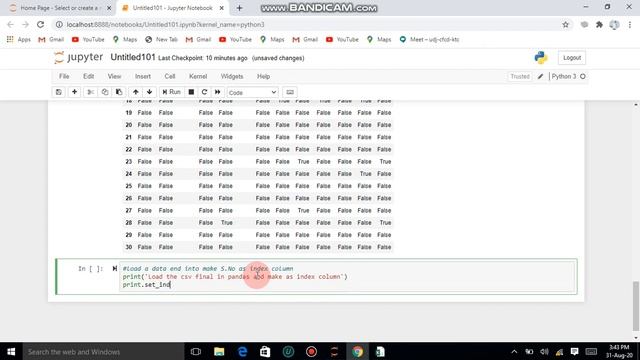The height and width of the screenshot is (360, 640).
Task: Open the cell type dropdown showing Code
Action: point(252,93)
